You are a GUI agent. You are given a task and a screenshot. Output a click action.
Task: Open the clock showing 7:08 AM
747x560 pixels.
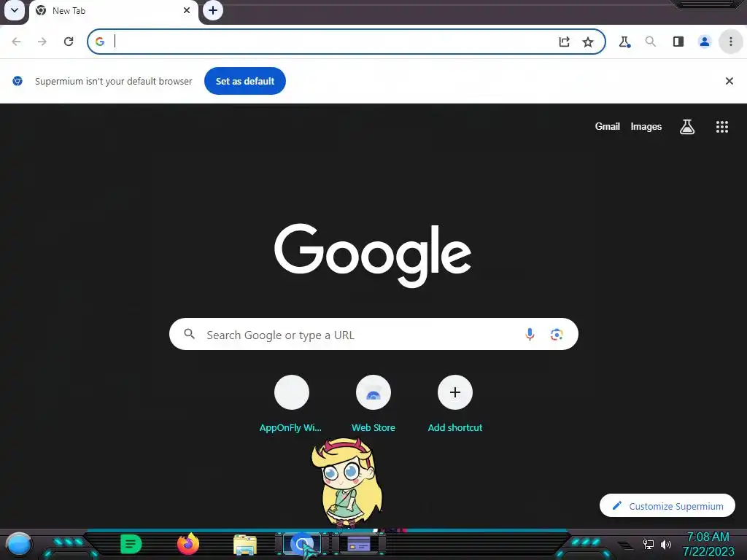(x=708, y=544)
